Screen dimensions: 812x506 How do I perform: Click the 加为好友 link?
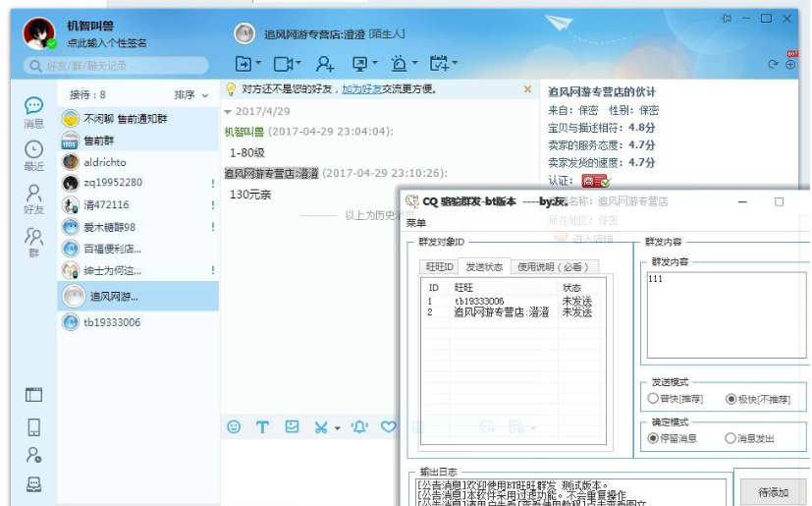(x=361, y=89)
